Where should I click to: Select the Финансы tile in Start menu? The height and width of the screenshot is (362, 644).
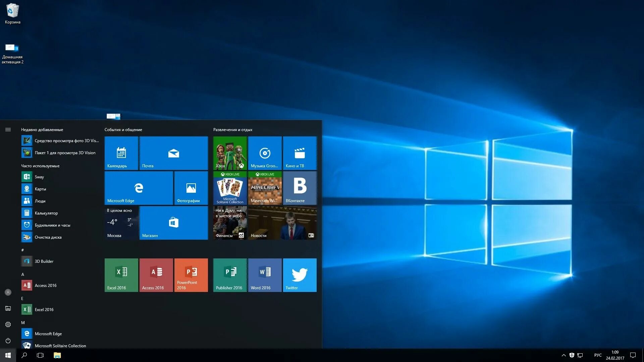pos(230,223)
